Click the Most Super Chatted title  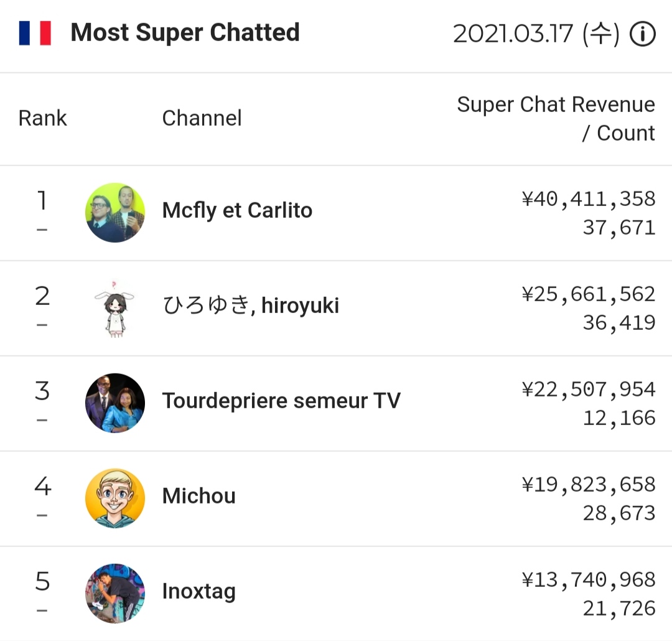pos(185,32)
